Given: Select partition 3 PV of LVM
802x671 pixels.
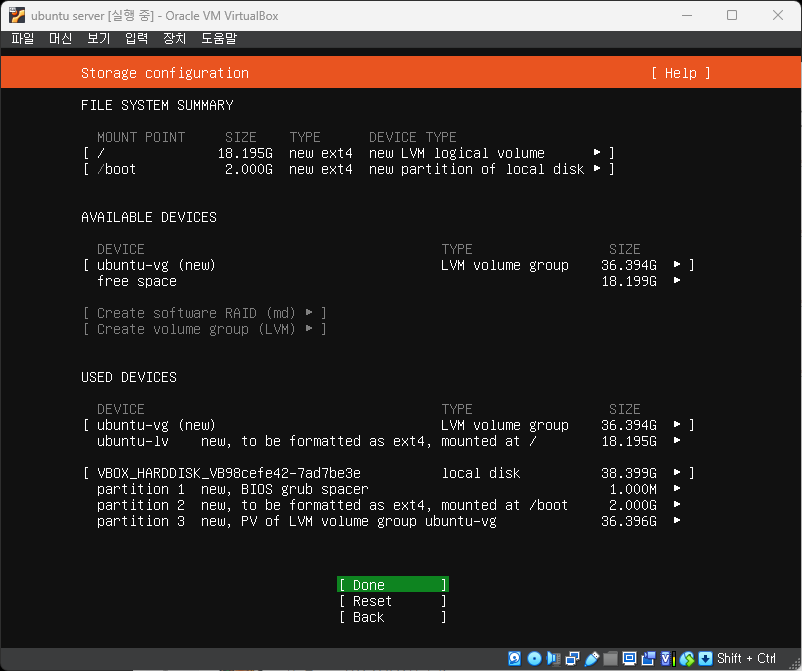Looking at the screenshot, I should [389, 521].
